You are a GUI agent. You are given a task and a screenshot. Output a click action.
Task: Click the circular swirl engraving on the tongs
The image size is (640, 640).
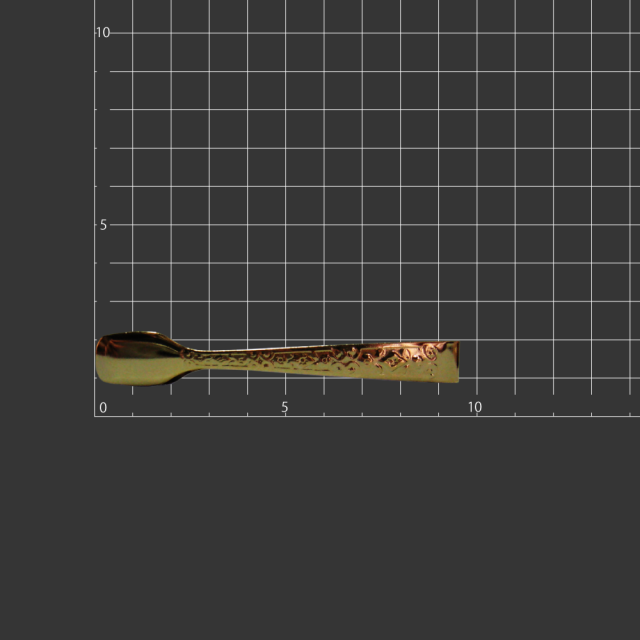point(428,353)
